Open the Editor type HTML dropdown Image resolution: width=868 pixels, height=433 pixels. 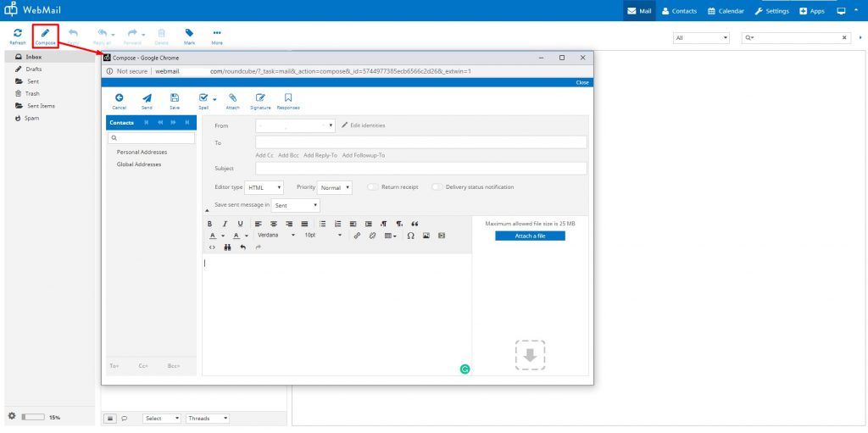coord(264,187)
